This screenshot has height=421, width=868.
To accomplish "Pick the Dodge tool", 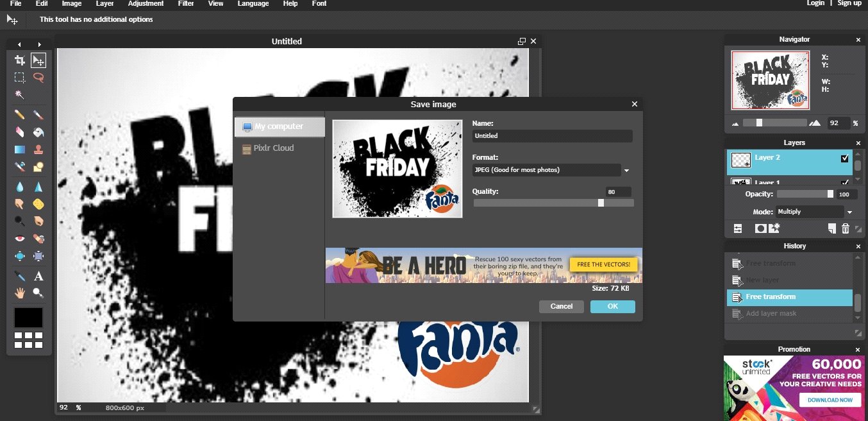I will pyautogui.click(x=20, y=221).
